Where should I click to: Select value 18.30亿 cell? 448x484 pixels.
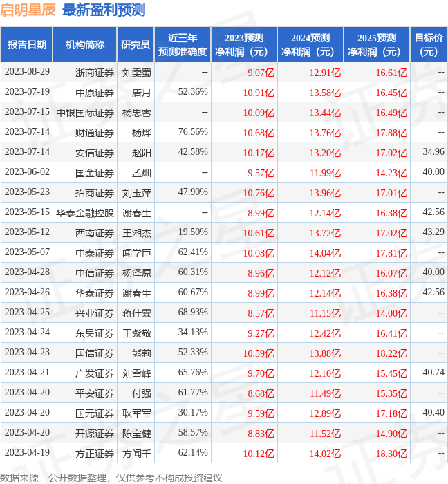(391, 454)
